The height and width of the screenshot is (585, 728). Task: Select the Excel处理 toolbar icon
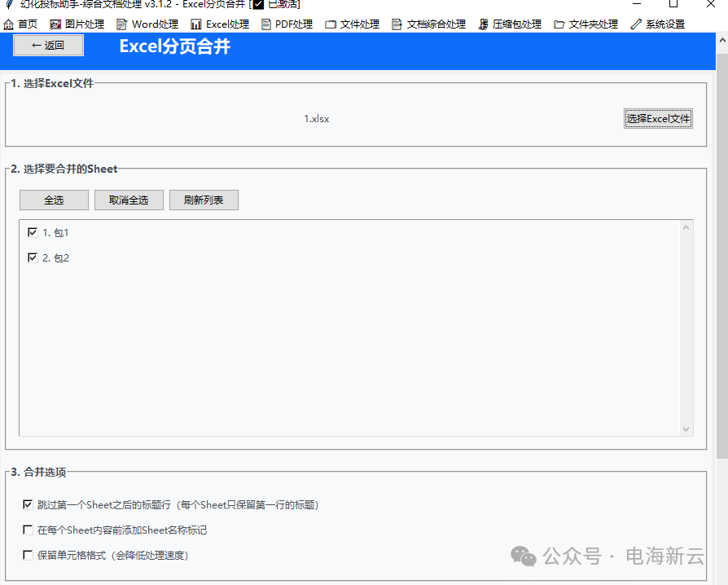coord(219,24)
